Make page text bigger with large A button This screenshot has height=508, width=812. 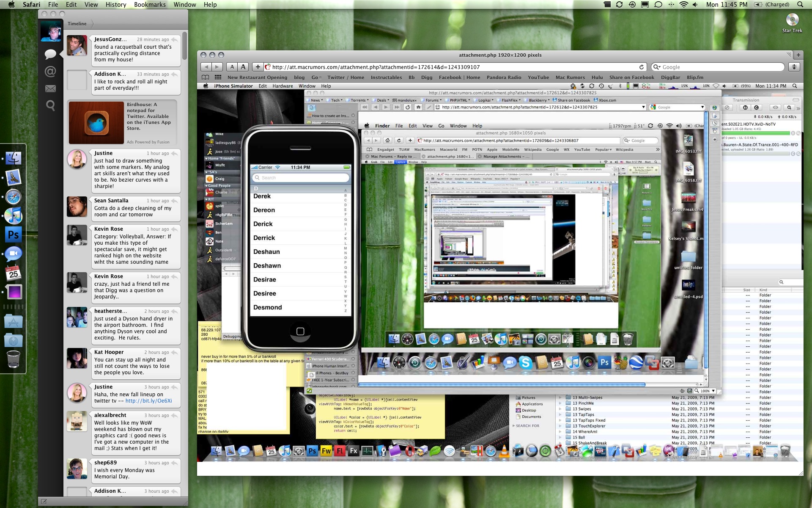[x=243, y=67]
